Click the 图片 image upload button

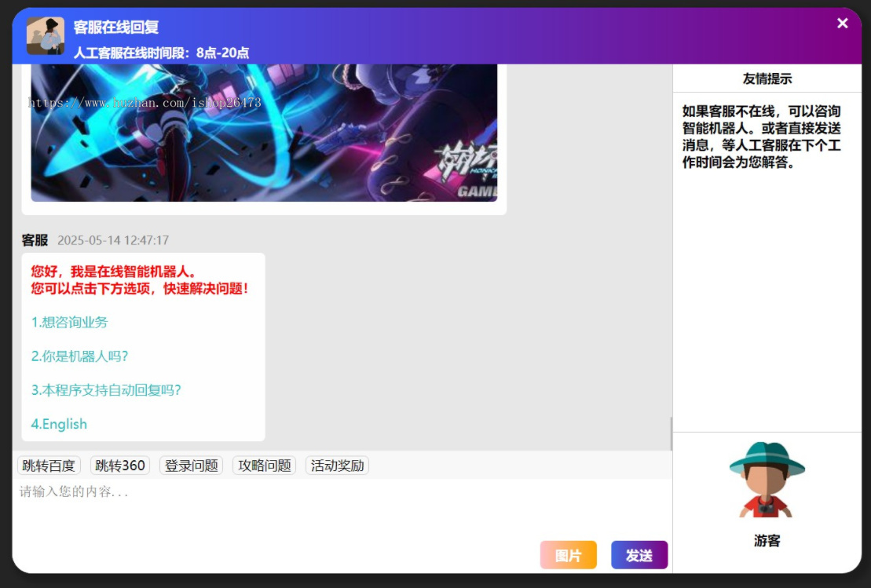569,555
